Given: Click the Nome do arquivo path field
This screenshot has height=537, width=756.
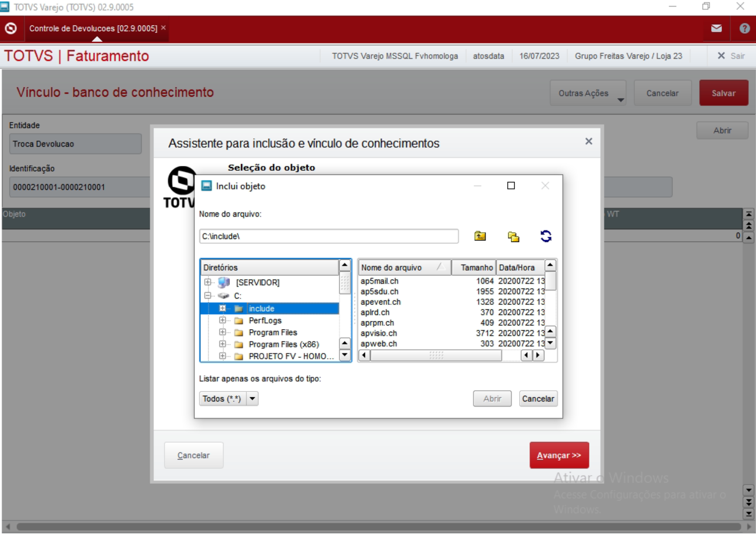Looking at the screenshot, I should (x=329, y=236).
